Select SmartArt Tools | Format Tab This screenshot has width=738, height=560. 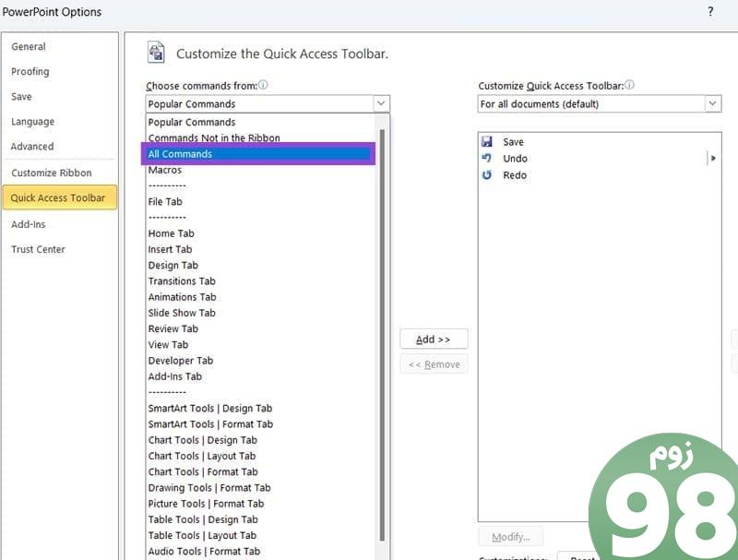[x=261, y=424]
